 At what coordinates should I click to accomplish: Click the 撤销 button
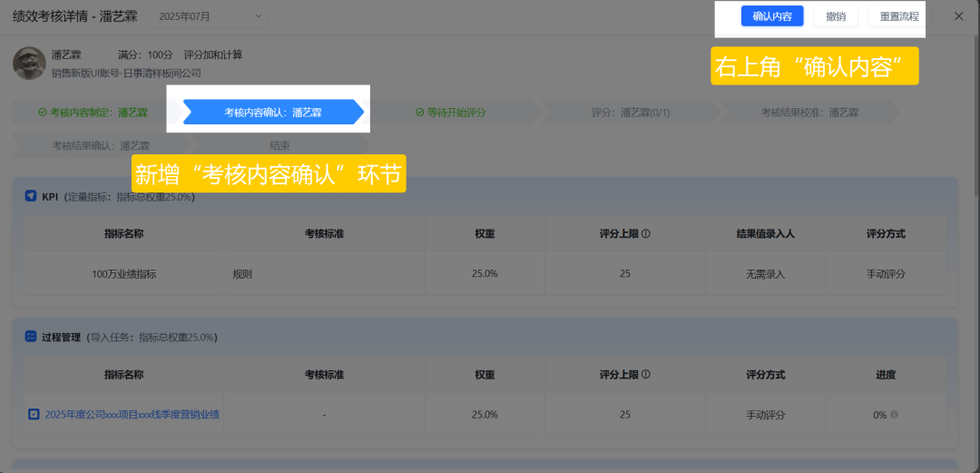pyautogui.click(x=836, y=16)
